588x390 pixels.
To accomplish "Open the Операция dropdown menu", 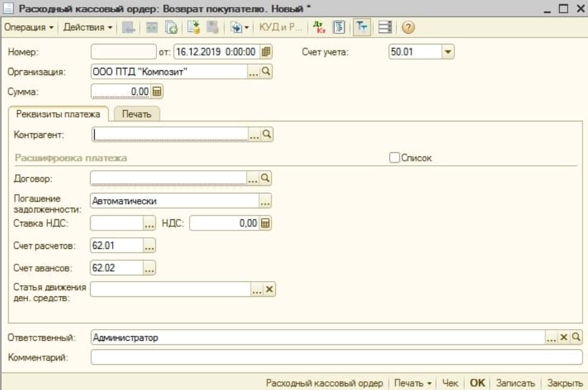I will point(30,28).
